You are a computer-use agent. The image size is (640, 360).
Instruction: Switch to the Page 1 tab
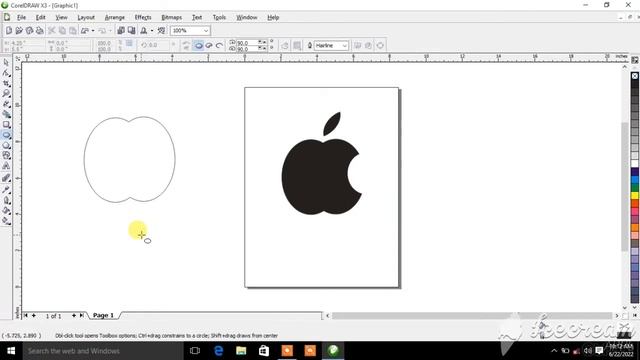(x=103, y=315)
